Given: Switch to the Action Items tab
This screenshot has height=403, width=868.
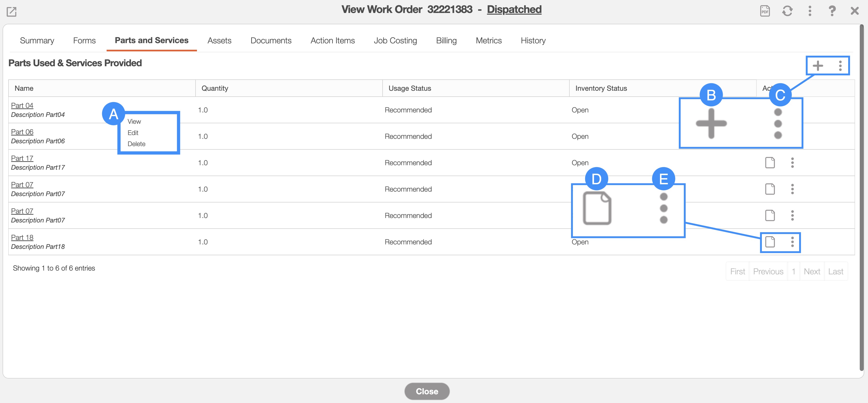Looking at the screenshot, I should (333, 41).
